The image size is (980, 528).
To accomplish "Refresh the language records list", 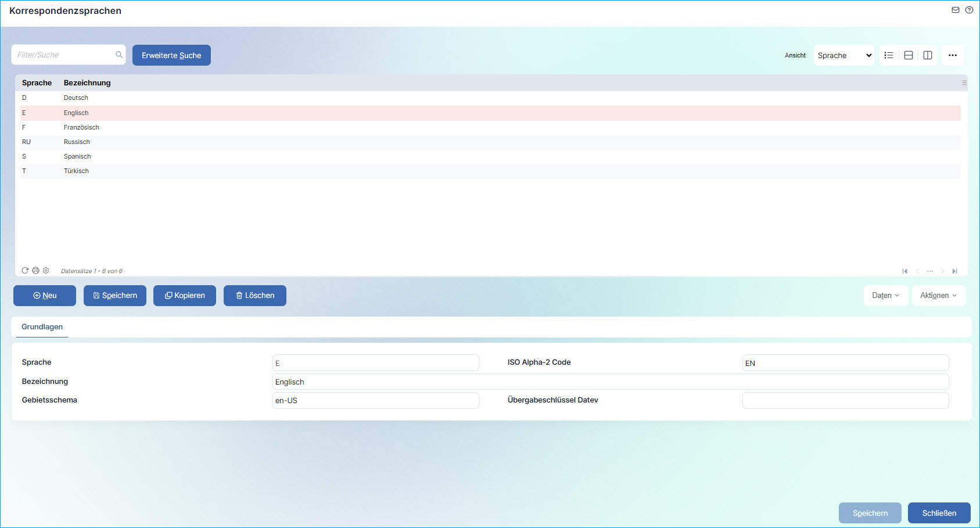I will tap(25, 271).
